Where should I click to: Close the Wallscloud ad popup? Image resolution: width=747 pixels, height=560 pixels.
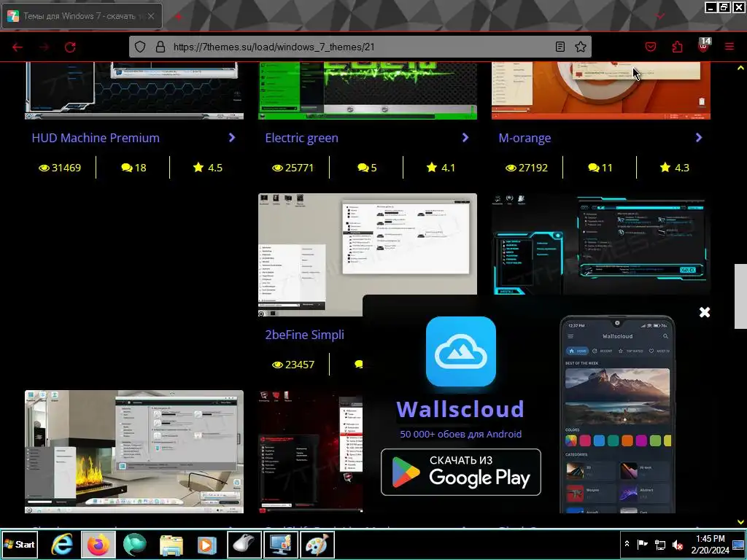tap(705, 312)
